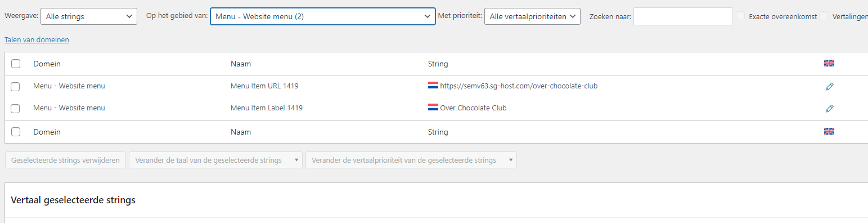Image resolution: width=868 pixels, height=223 pixels.
Task: Open the Menu - Website menu (2) domain dropdown
Action: click(323, 16)
